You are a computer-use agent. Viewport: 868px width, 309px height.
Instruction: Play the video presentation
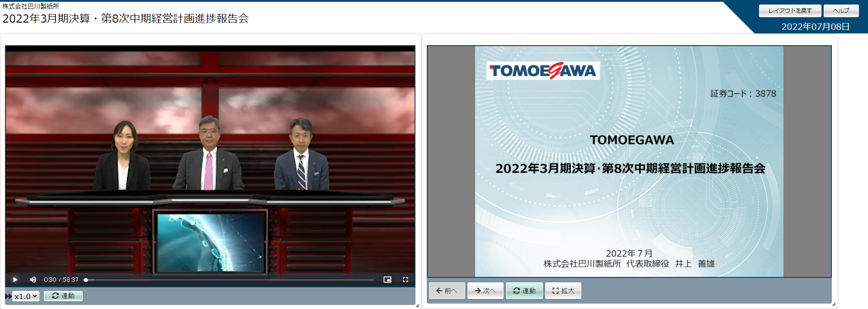pyautogui.click(x=15, y=280)
